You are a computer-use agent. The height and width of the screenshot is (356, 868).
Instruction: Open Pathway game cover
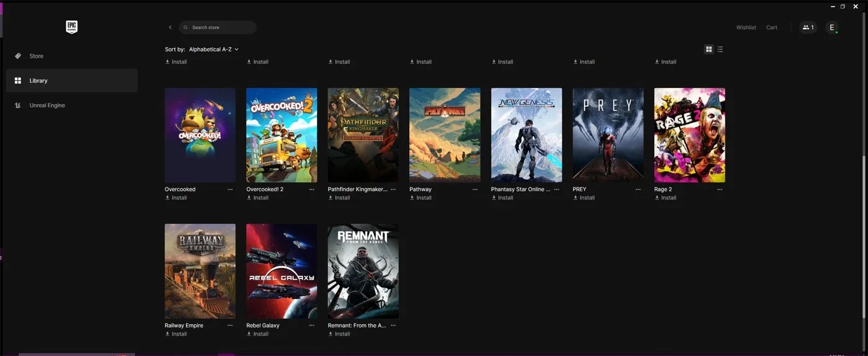[445, 135]
